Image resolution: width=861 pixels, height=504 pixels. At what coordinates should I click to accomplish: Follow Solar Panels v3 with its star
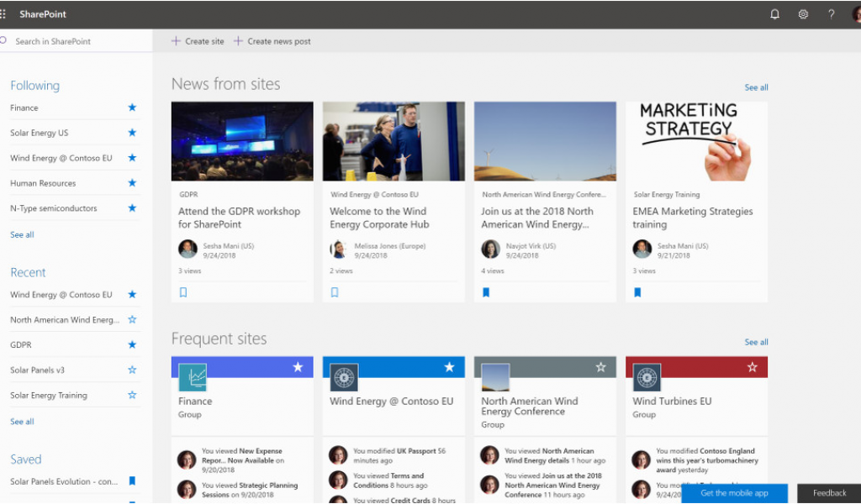pyautogui.click(x=132, y=370)
